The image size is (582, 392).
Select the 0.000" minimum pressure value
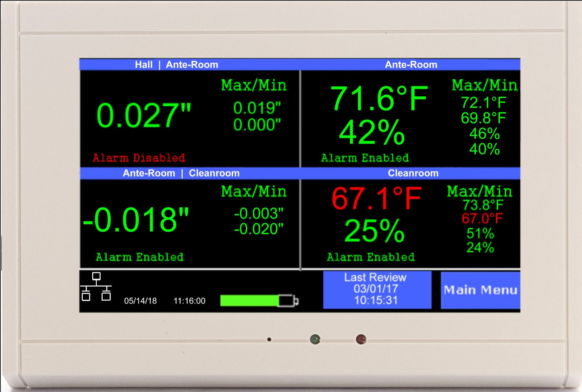coord(257,125)
